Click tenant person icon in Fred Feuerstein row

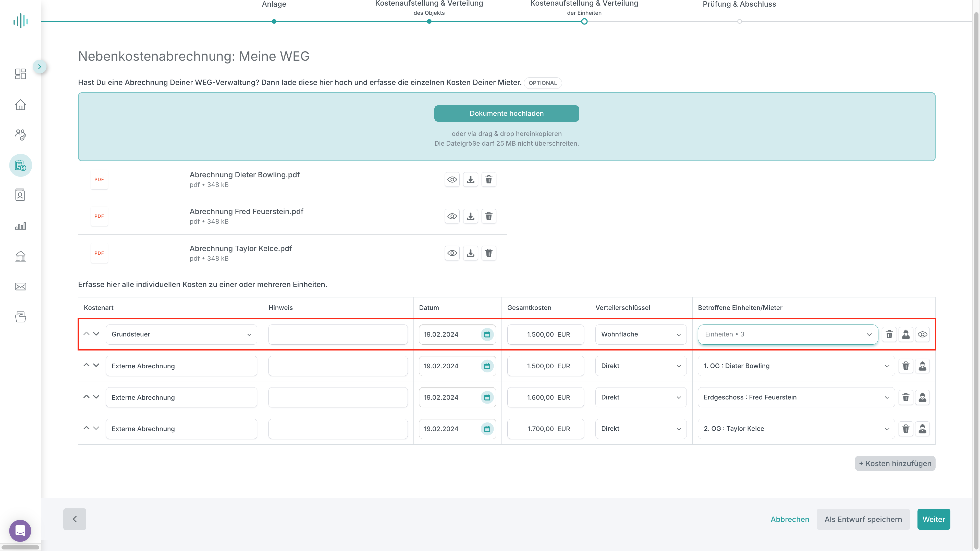[x=923, y=398]
